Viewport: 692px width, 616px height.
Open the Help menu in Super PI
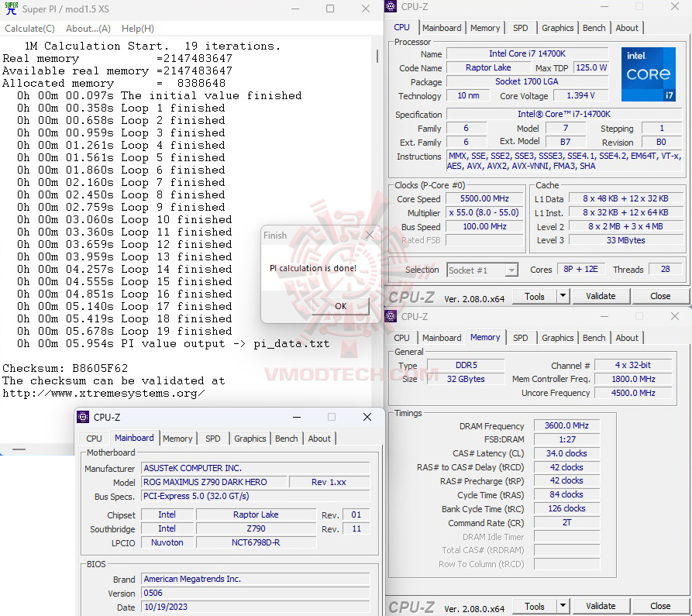click(x=137, y=28)
